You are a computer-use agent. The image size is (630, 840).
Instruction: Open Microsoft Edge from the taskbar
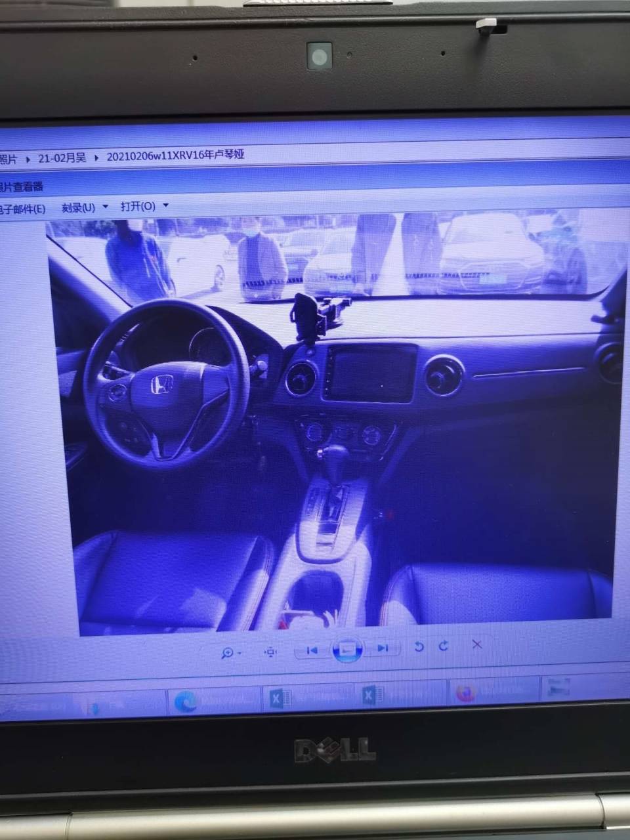(213, 702)
